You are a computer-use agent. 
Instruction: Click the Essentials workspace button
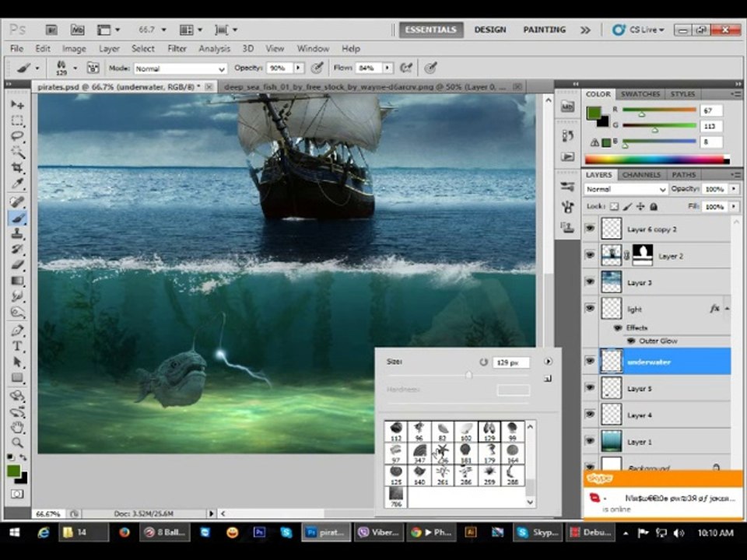pos(430,30)
